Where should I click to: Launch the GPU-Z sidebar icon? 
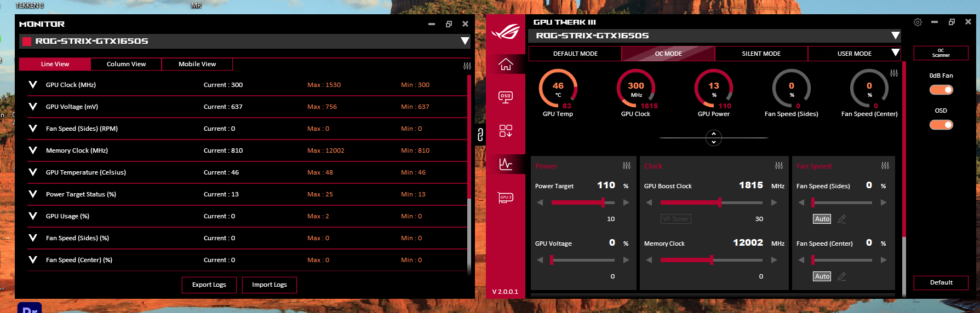point(506,198)
